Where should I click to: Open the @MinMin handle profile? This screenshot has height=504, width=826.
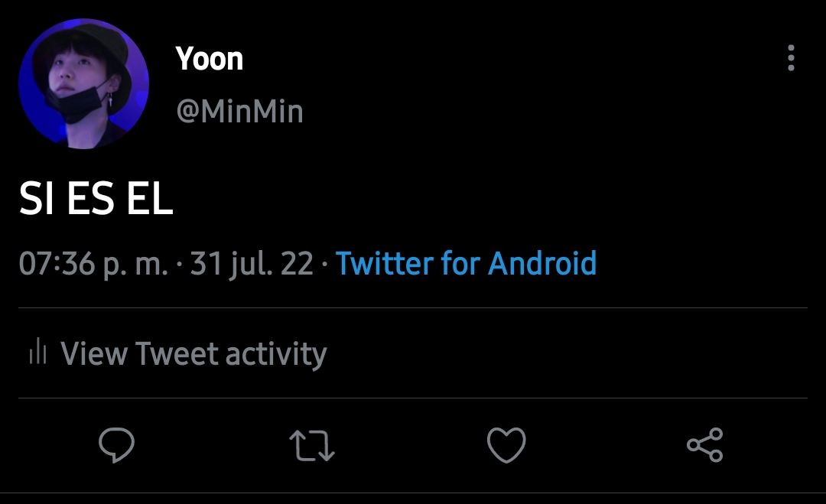[239, 111]
